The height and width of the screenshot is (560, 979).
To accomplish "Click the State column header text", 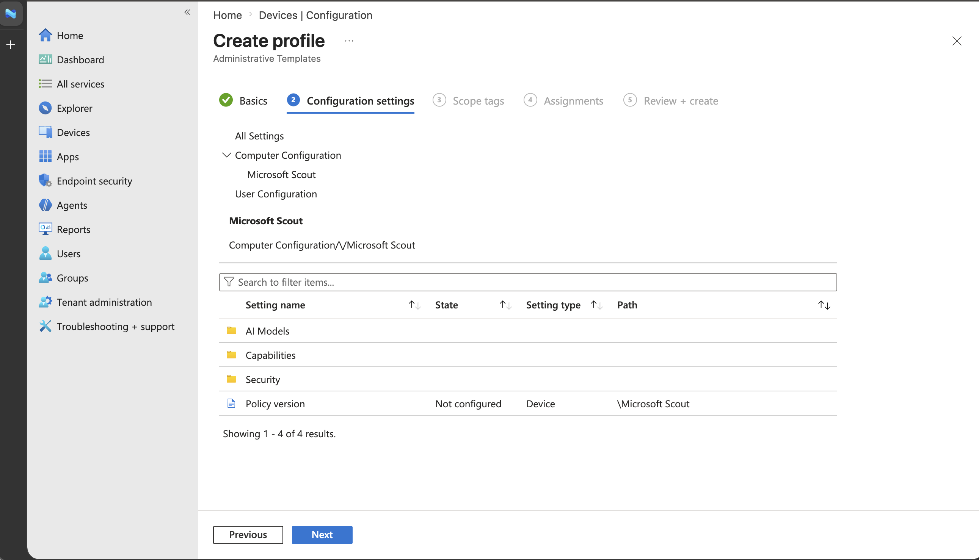I will tap(446, 305).
